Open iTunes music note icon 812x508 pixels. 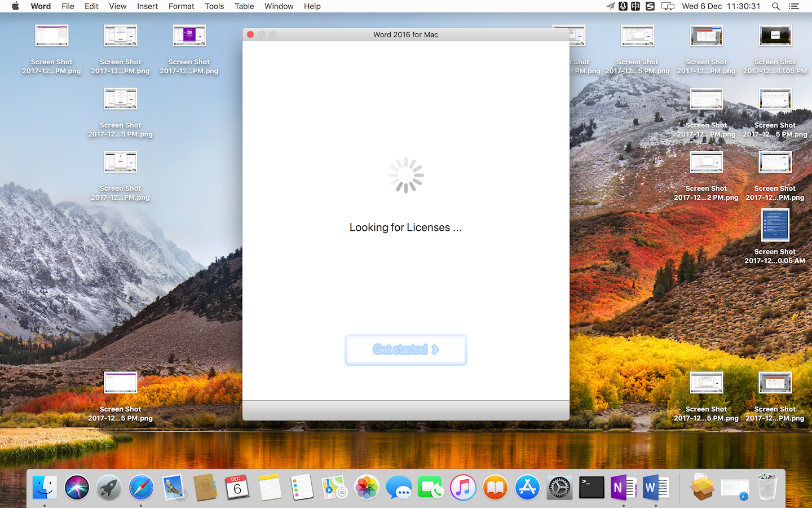463,488
